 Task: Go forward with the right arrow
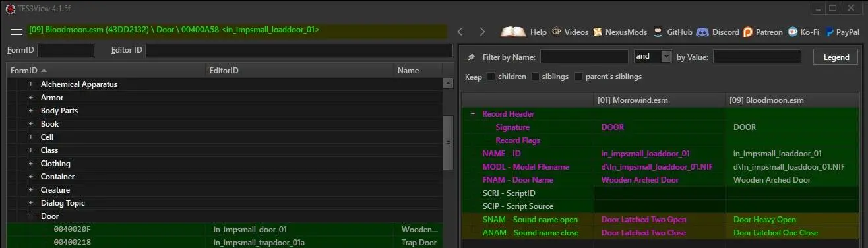coord(482,32)
